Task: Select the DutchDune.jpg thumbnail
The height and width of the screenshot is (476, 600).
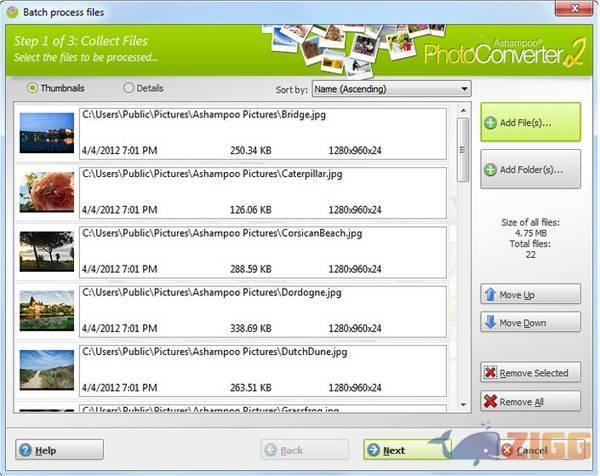Action: click(x=47, y=370)
